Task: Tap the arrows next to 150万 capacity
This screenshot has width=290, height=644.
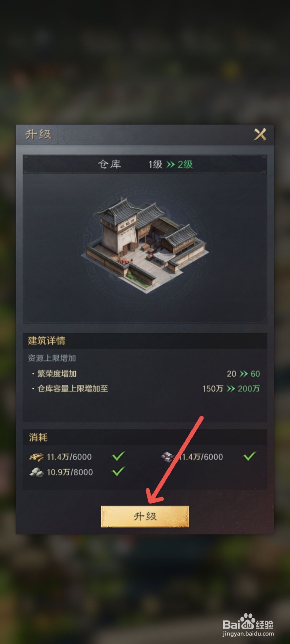Action: coord(231,389)
